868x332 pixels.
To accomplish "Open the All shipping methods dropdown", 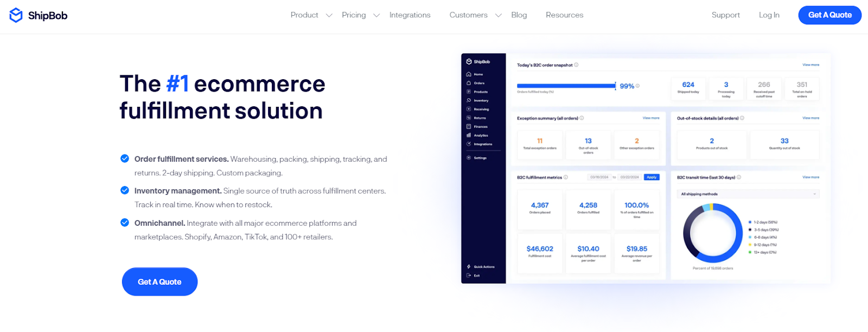I will pos(748,194).
